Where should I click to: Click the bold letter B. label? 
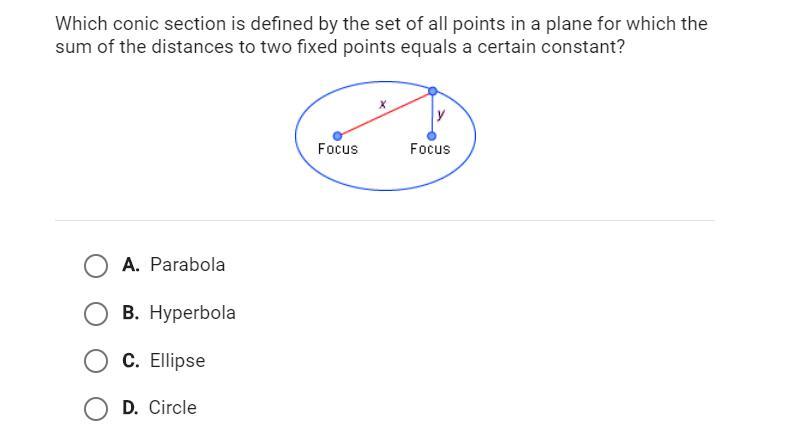(131, 313)
